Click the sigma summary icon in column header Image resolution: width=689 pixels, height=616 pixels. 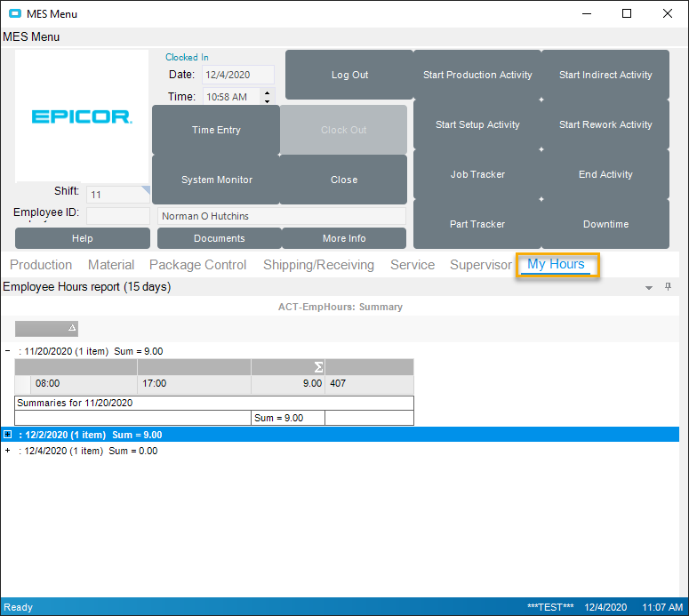[x=318, y=366]
